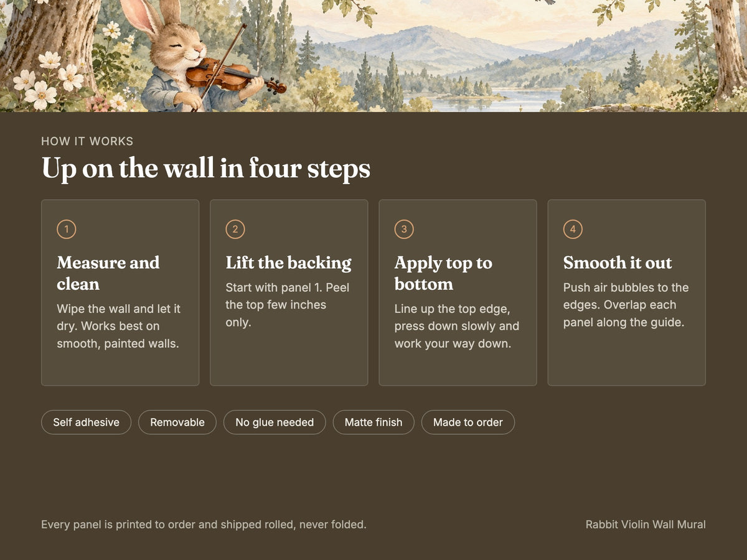Click the Made to order tag
The image size is (747, 560).
468,422
